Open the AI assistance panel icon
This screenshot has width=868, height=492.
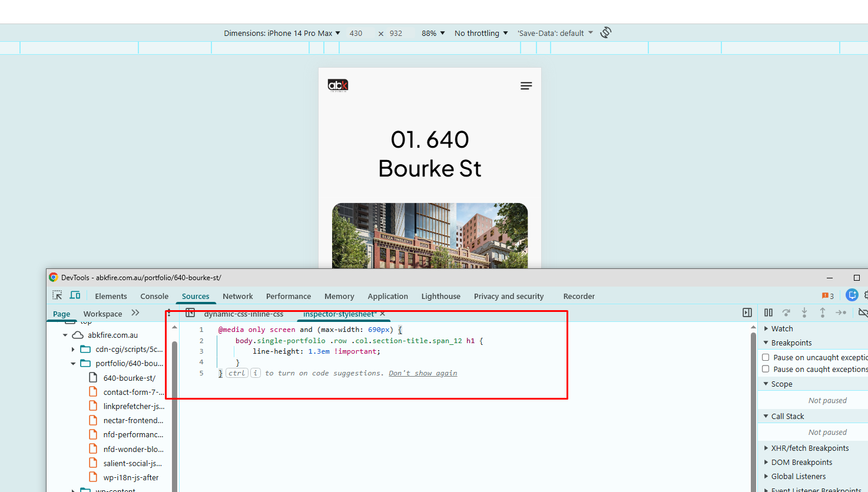tap(852, 295)
